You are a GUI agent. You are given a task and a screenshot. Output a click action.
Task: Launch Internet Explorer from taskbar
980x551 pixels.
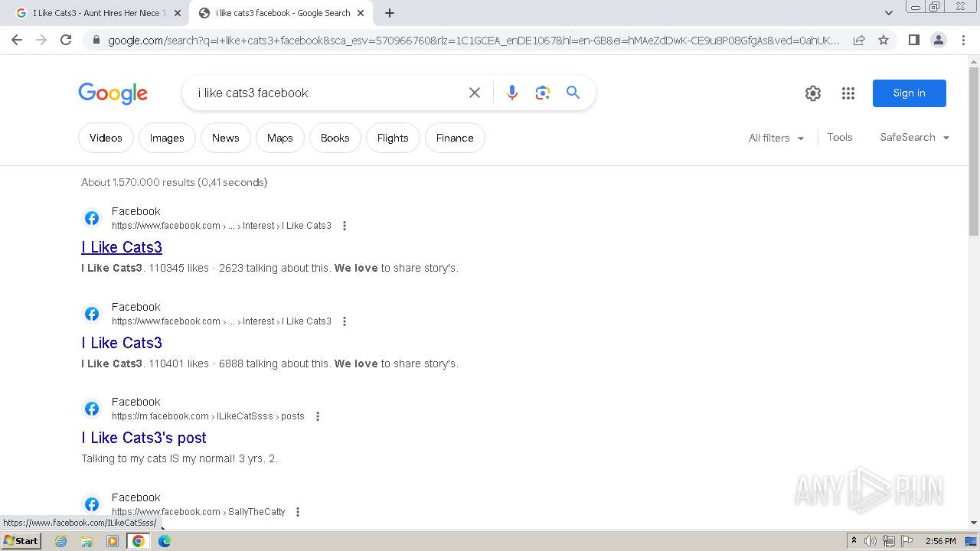[x=61, y=541]
